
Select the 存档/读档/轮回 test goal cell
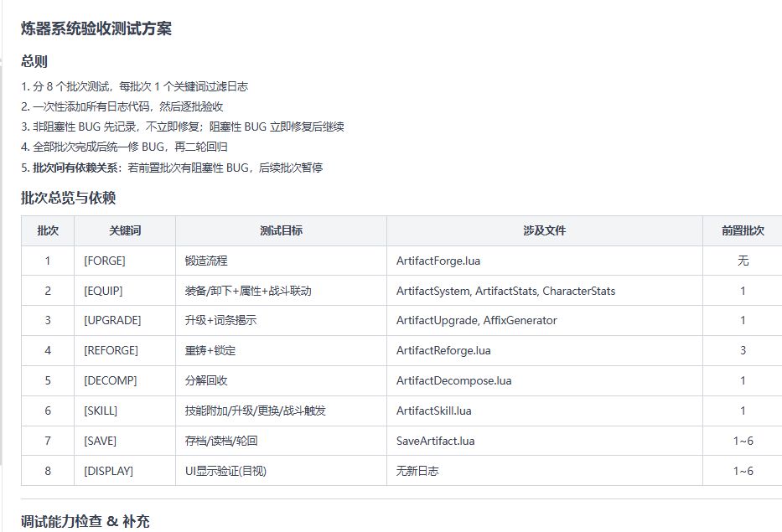coord(221,441)
